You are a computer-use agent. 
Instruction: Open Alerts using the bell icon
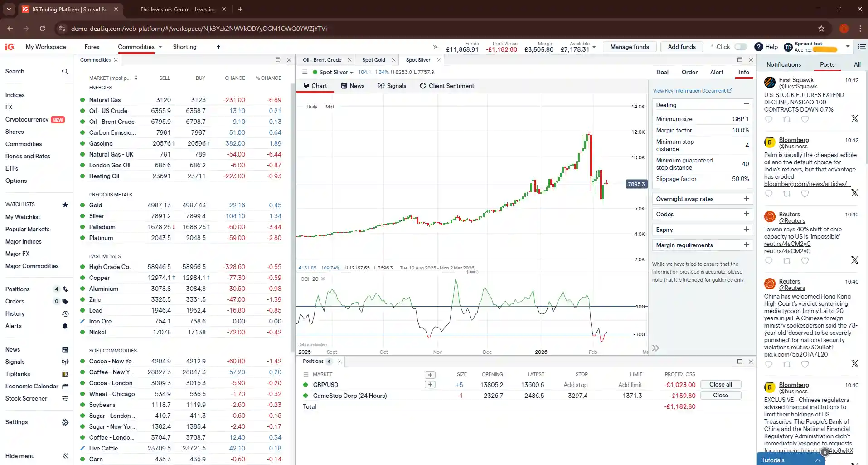65,326
